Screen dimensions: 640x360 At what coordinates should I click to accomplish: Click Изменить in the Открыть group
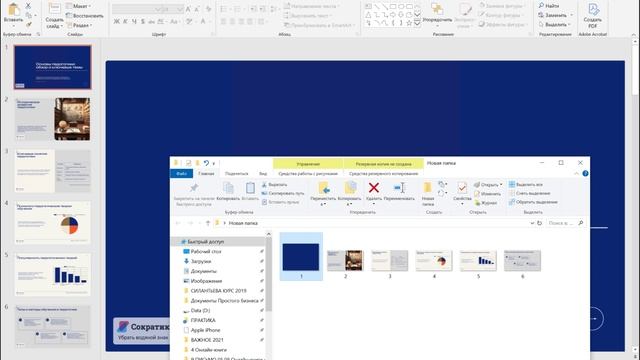[487, 193]
